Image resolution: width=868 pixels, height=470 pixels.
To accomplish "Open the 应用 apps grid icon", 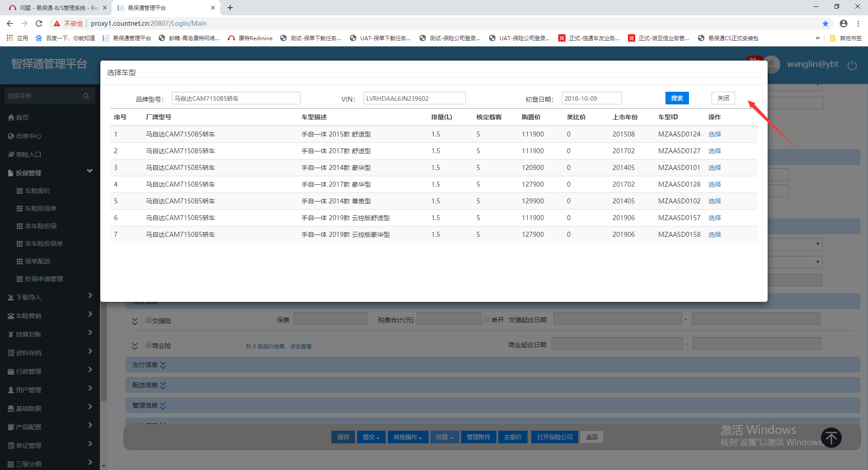I will coord(9,38).
